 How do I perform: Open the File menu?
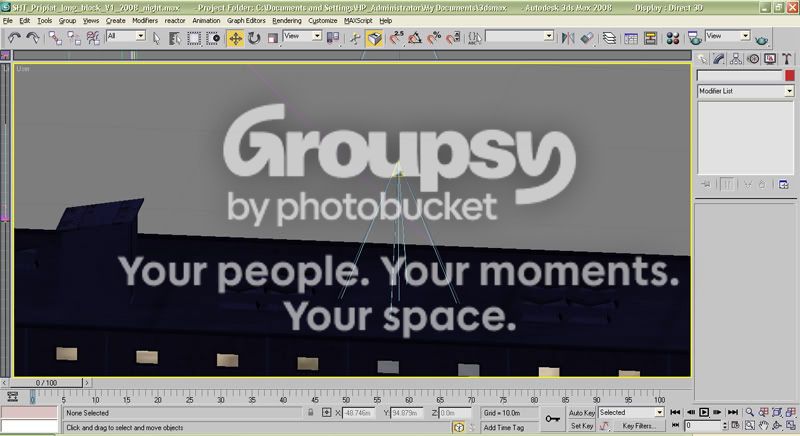(8, 20)
